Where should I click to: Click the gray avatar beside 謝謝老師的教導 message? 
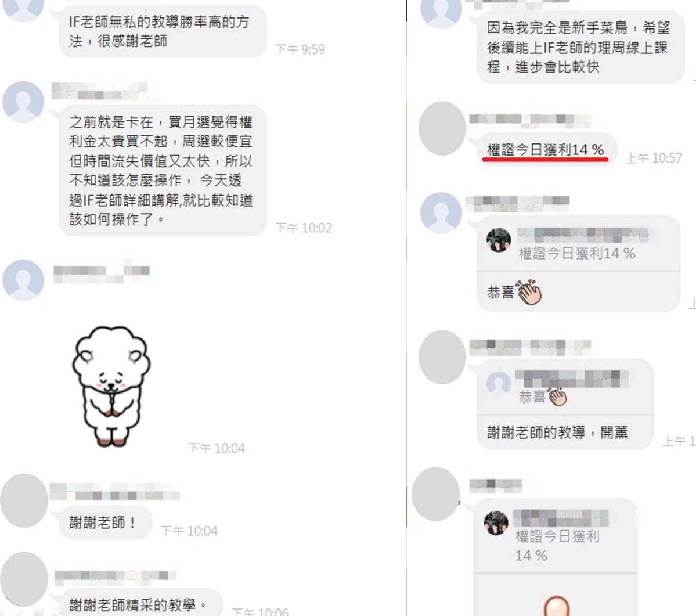tap(442, 357)
